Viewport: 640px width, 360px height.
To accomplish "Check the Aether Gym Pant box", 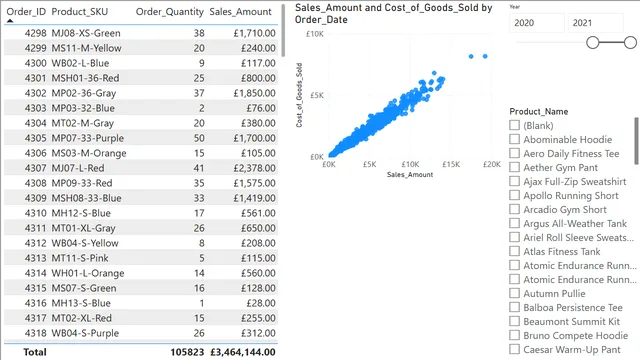I will point(514,167).
